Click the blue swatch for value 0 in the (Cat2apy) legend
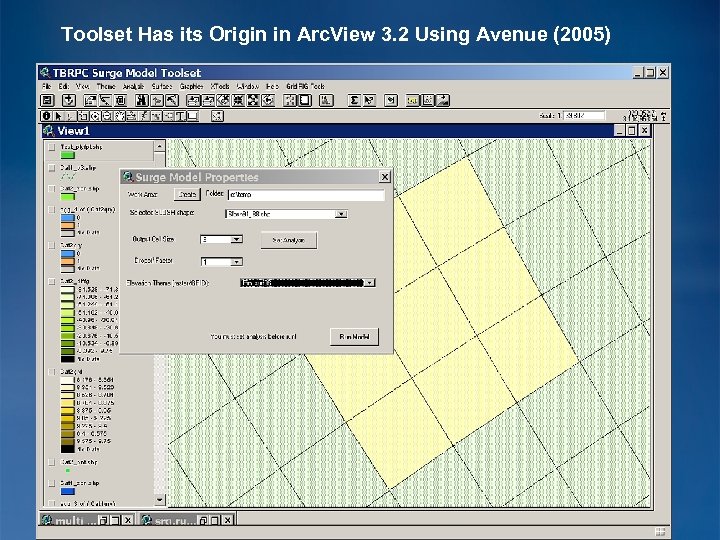The image size is (720, 540). pyautogui.click(x=68, y=218)
